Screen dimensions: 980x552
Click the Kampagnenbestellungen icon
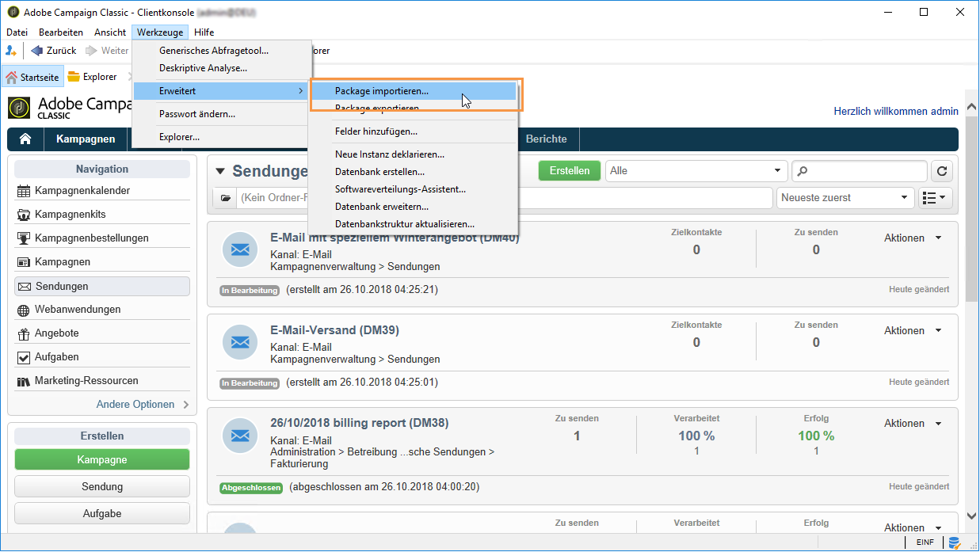[x=24, y=238]
